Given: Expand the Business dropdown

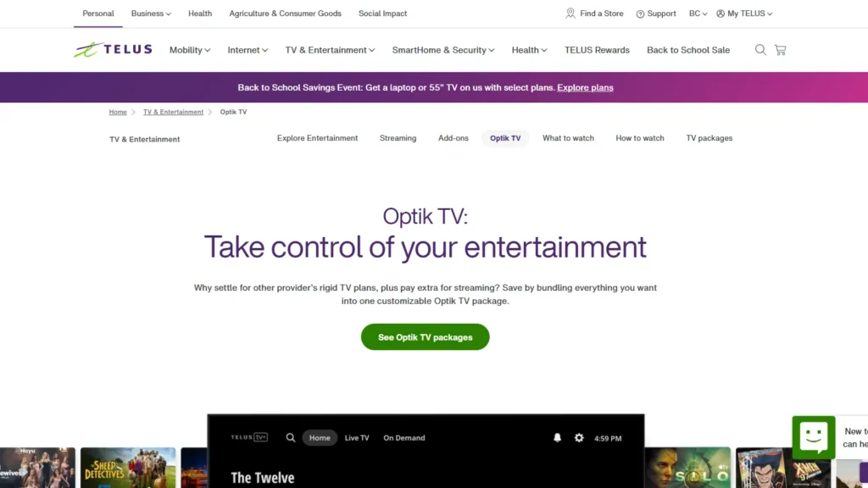Looking at the screenshot, I should point(151,14).
